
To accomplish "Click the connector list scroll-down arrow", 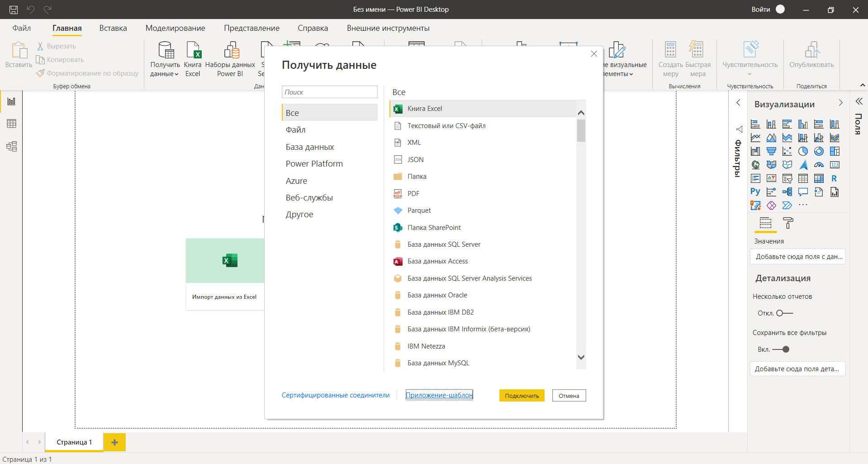I will [x=581, y=357].
